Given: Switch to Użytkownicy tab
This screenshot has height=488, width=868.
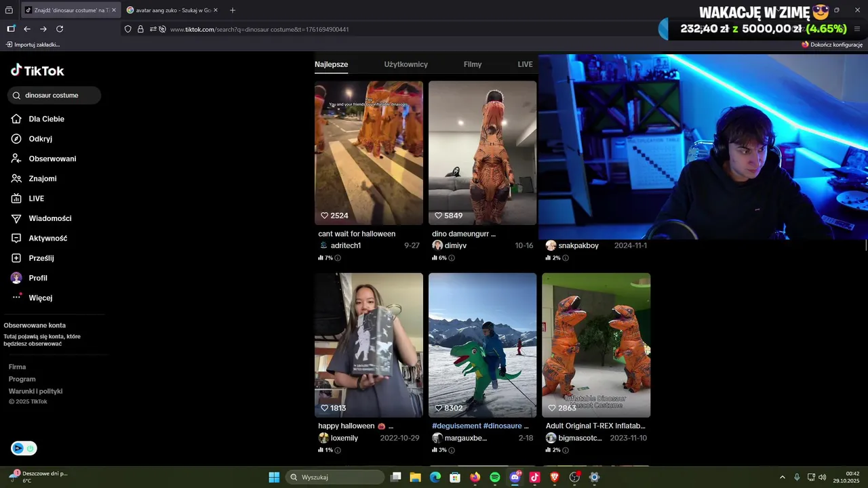Looking at the screenshot, I should 406,64.
